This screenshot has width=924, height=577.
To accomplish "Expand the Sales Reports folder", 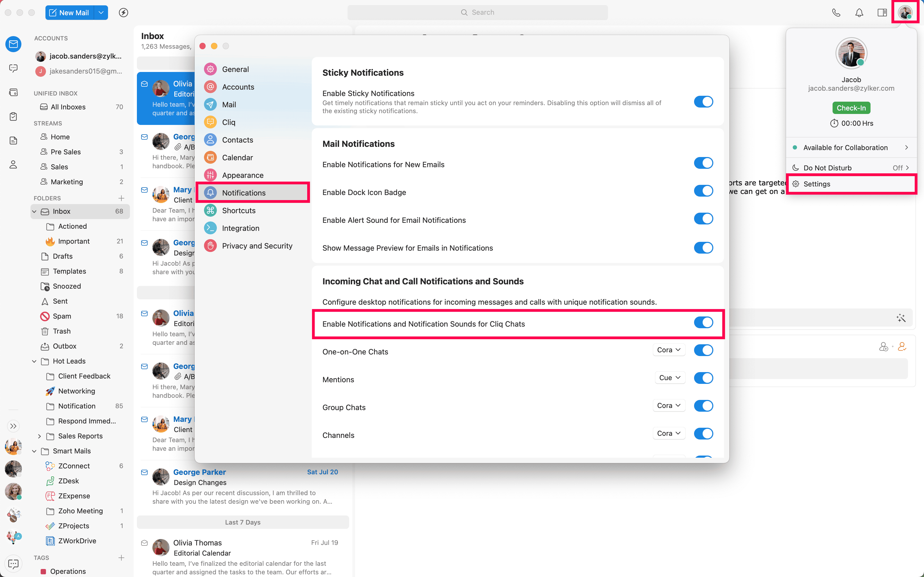I will coord(39,436).
